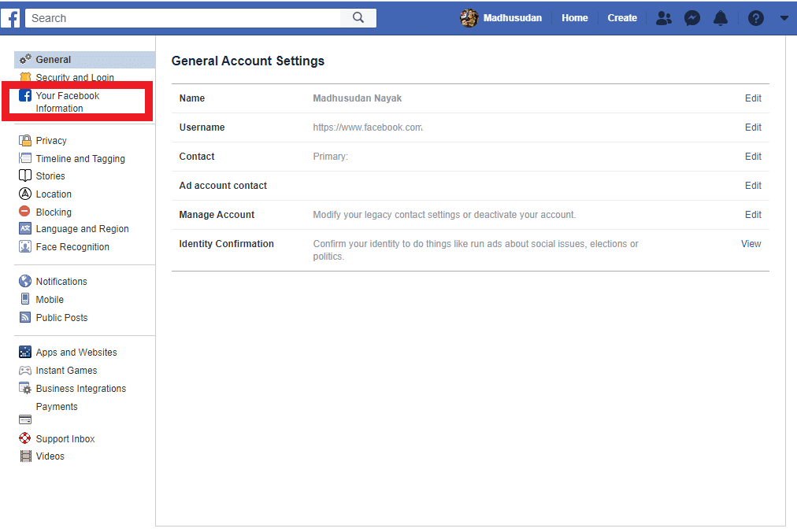
Task: Click the Payments card icon
Action: coord(25,419)
